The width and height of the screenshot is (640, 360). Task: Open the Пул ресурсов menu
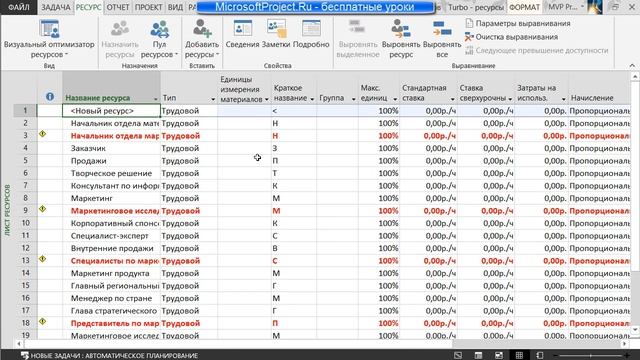(159, 39)
